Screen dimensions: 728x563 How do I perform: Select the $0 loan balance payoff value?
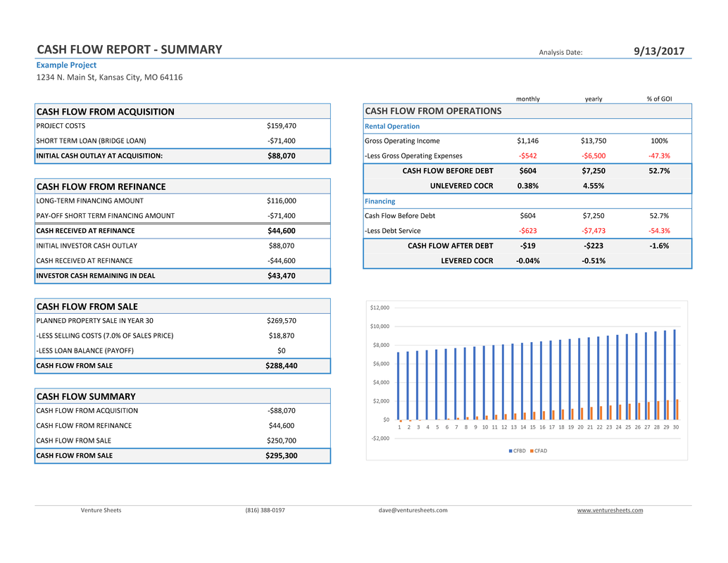(282, 351)
